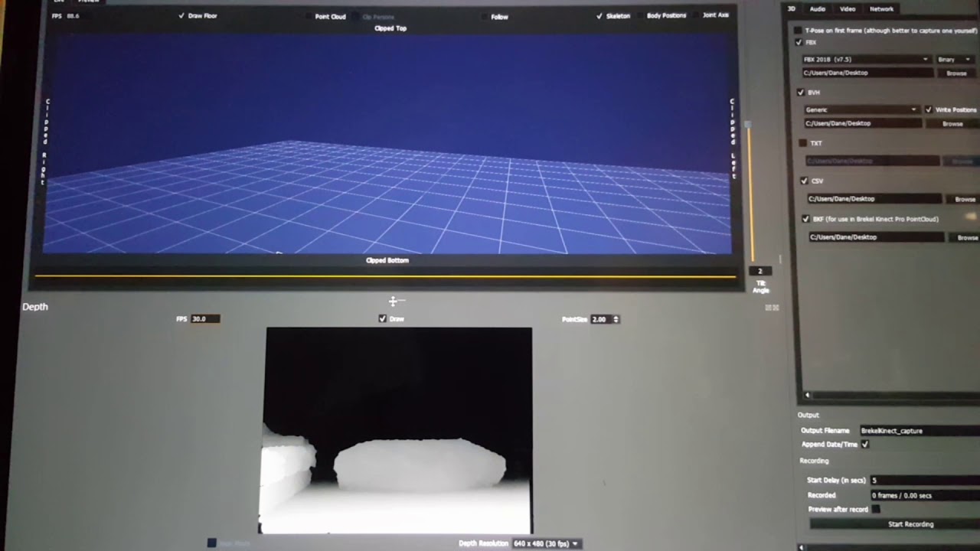Click the PointSize stepper arrows
Screen dimensions: 980x551
click(616, 319)
